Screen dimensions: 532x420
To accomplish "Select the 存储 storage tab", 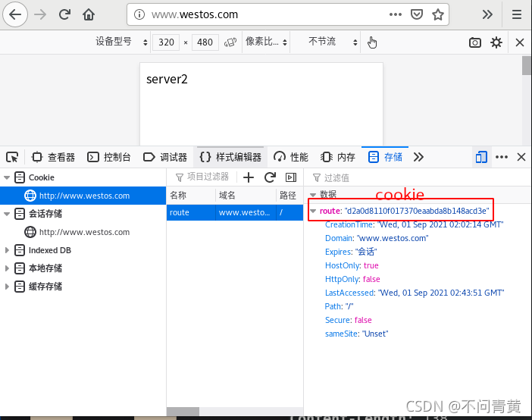I will (x=385, y=157).
